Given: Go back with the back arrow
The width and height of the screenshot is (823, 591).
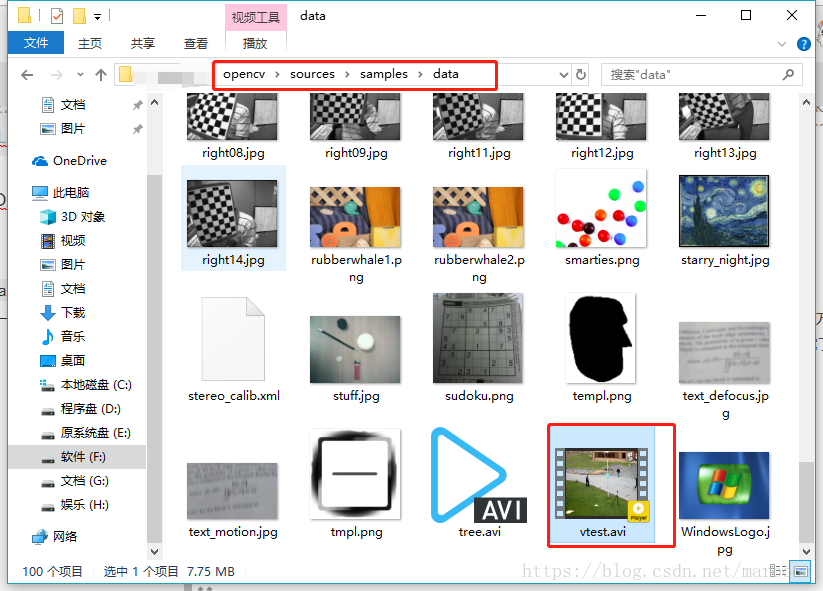Looking at the screenshot, I should 27,75.
